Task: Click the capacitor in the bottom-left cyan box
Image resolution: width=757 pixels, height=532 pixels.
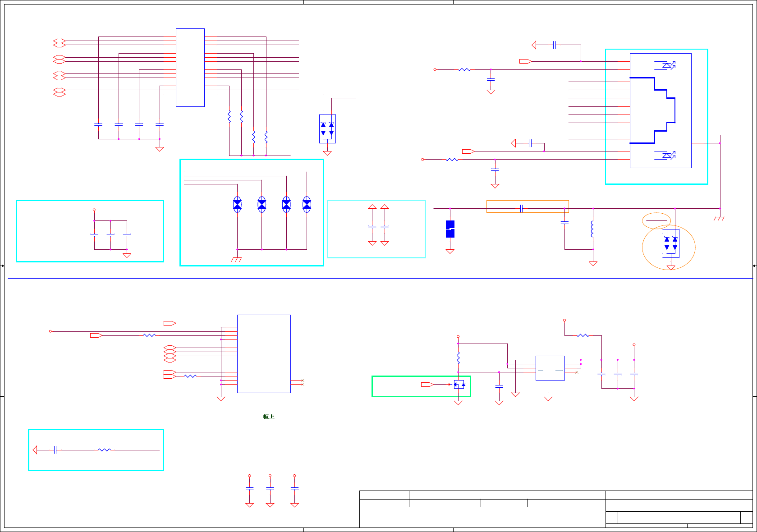Action: [55, 450]
